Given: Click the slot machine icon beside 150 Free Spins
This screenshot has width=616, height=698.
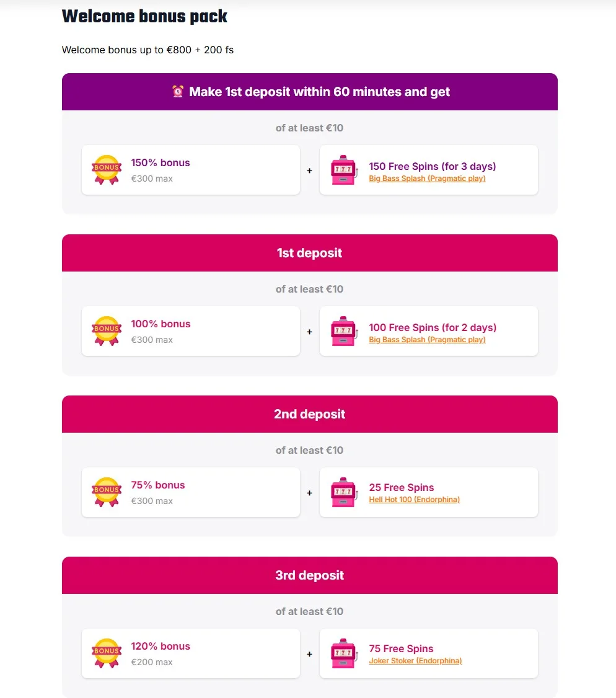Looking at the screenshot, I should coord(344,170).
